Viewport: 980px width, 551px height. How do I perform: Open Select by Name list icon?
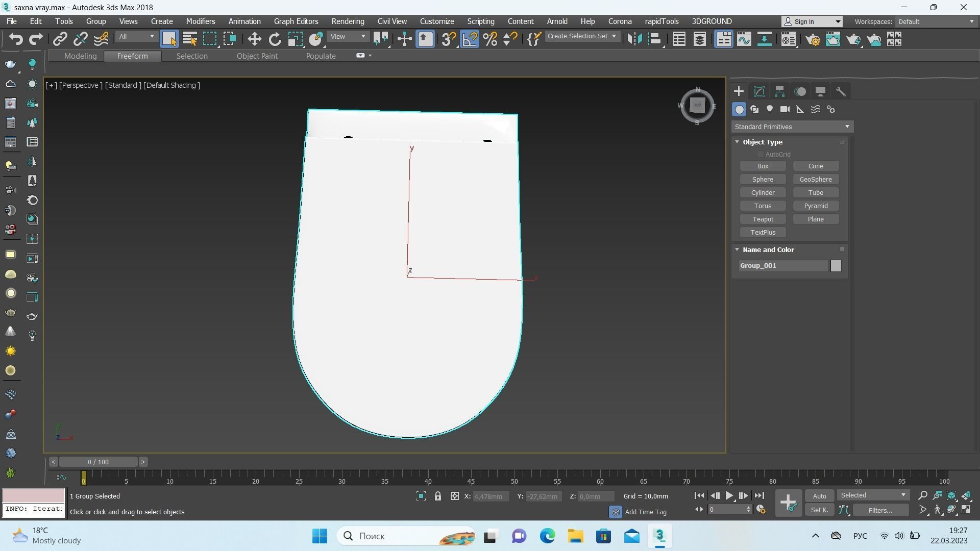click(x=189, y=39)
